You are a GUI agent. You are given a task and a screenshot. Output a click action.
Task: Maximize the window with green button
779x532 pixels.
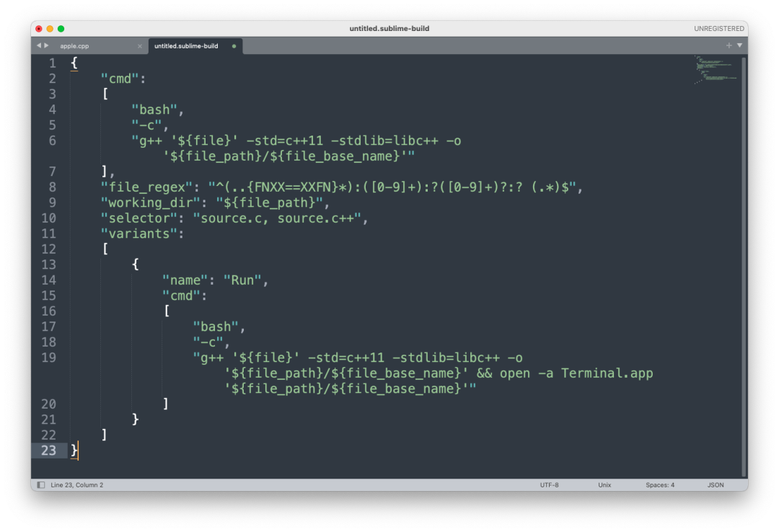click(61, 29)
